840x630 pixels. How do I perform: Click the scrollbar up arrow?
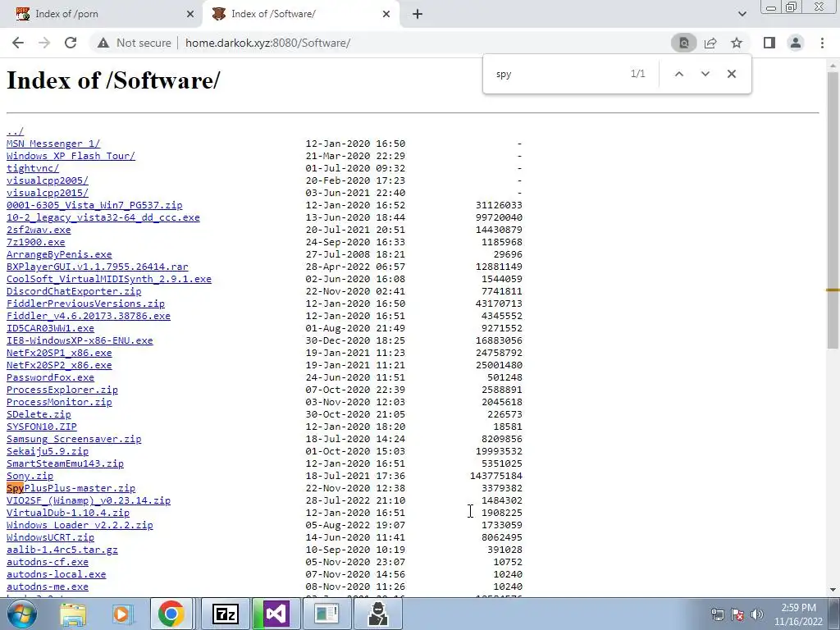coord(833,64)
